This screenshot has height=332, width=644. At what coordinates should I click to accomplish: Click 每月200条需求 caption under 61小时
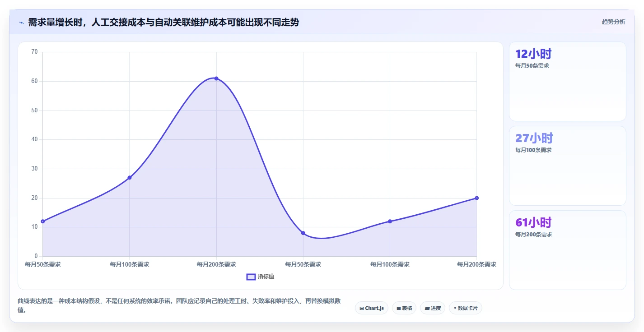click(x=534, y=235)
